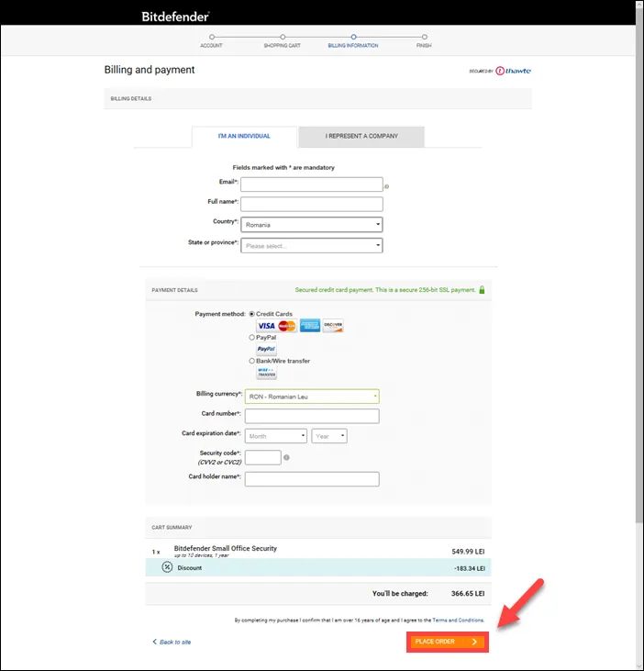
Task: Open the Country dropdown showing Romania
Action: (312, 225)
